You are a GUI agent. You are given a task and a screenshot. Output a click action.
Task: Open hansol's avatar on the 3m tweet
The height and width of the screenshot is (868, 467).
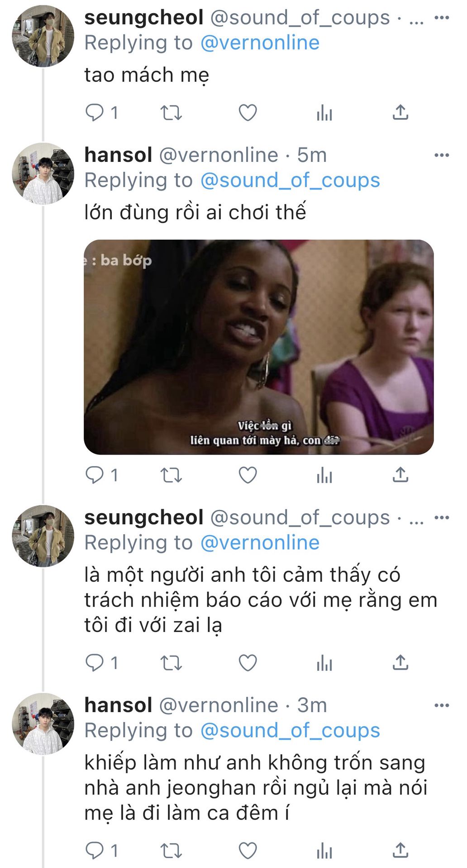[x=43, y=724]
